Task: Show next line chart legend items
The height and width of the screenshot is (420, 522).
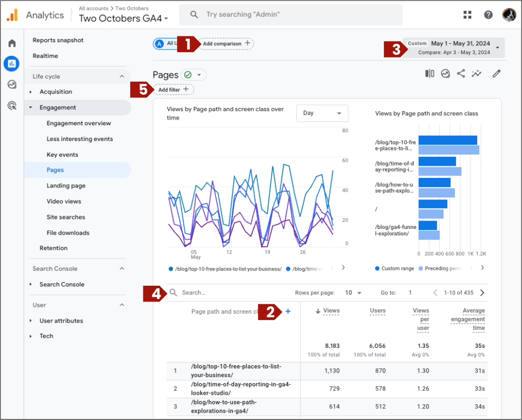Action: point(343,268)
